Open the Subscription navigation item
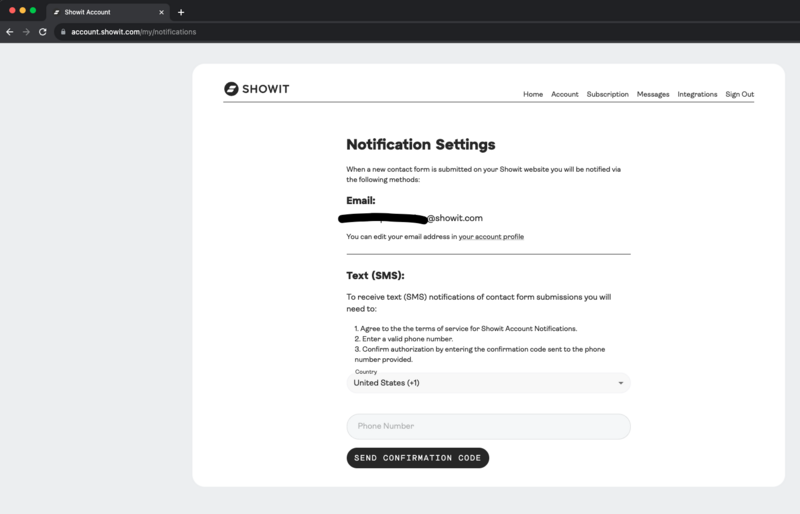Screen dimensions: 800x514 coord(607,94)
